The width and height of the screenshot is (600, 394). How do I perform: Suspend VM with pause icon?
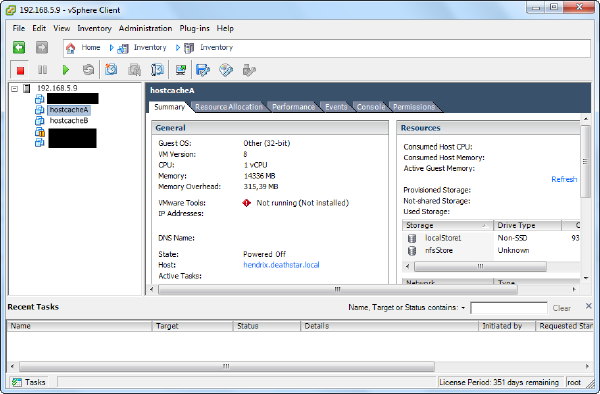42,70
